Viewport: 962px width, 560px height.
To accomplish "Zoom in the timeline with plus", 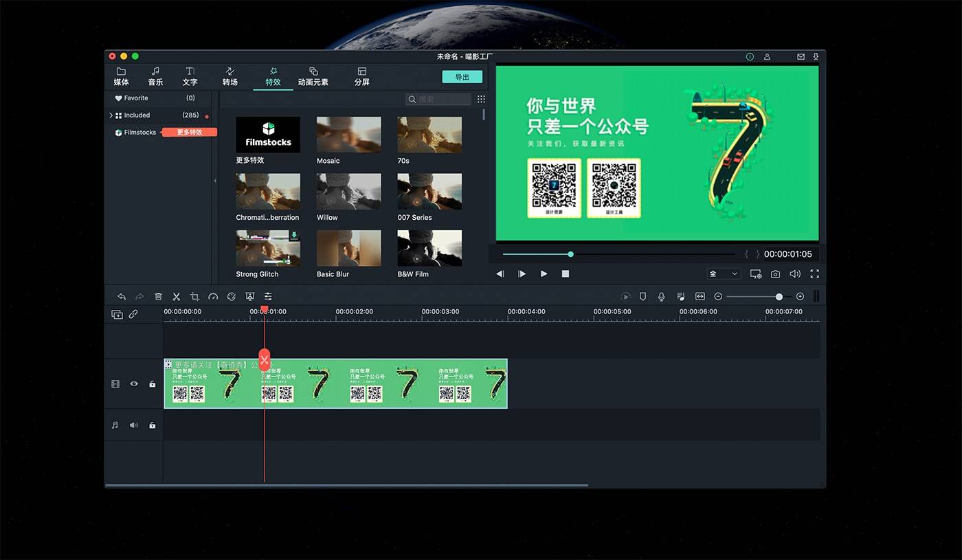I will (x=800, y=297).
